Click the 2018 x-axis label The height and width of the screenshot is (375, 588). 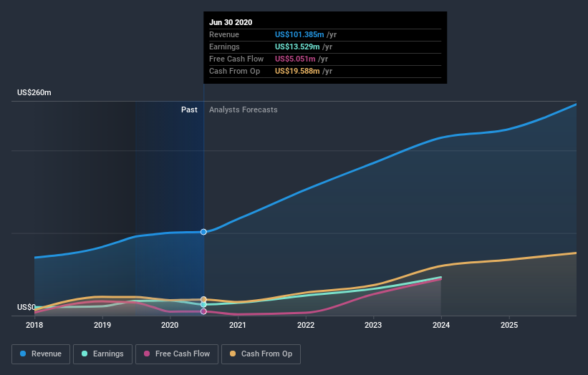[34, 325]
